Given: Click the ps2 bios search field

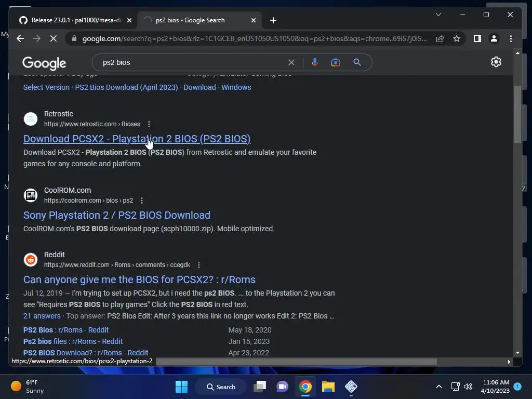Looking at the screenshot, I should 193,62.
